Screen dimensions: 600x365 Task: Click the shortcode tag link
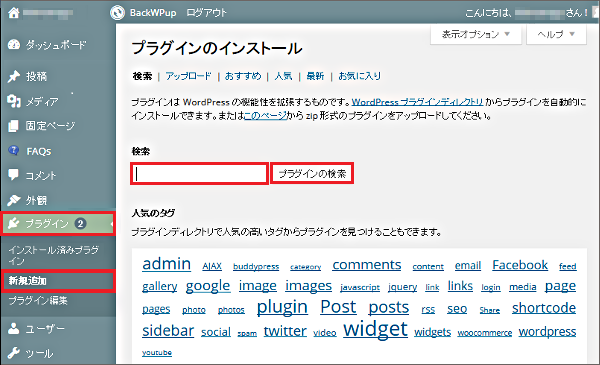[x=544, y=308]
